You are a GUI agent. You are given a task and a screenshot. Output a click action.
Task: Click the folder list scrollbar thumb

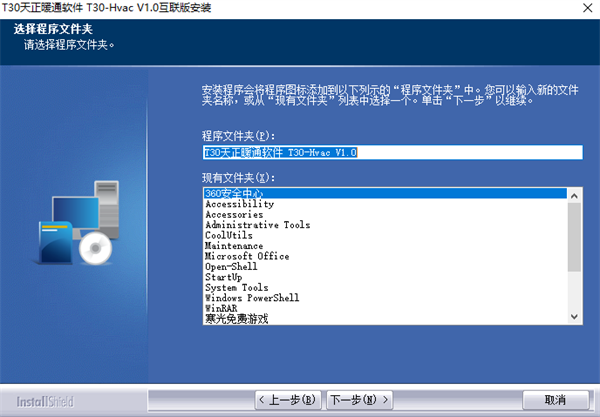574,237
